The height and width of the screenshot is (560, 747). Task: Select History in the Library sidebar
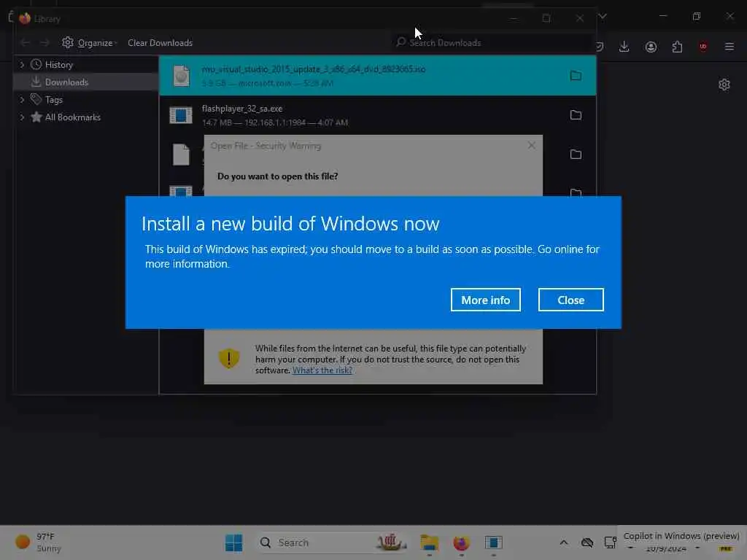[58, 65]
